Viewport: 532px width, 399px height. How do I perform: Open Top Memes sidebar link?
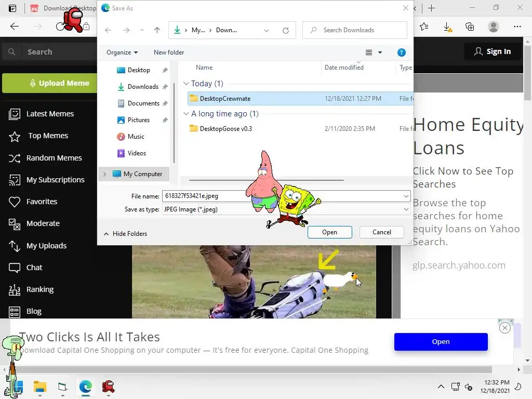pyautogui.click(x=38, y=136)
